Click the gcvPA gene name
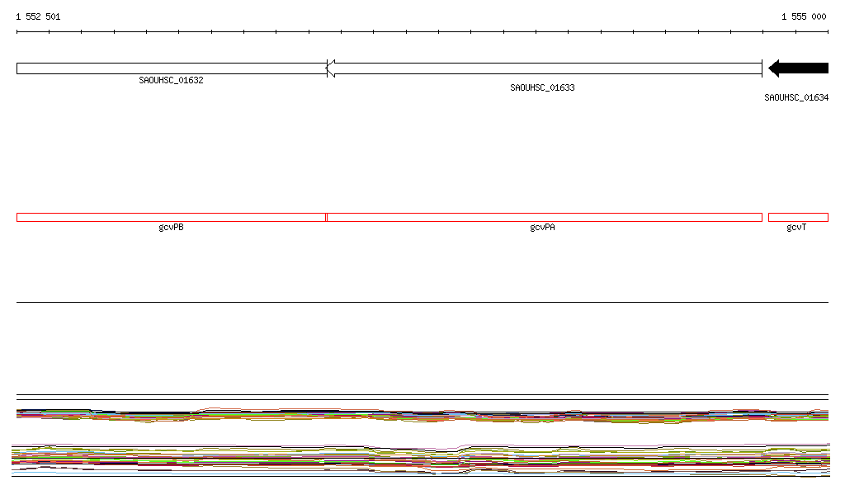The image size is (845, 504). [543, 228]
